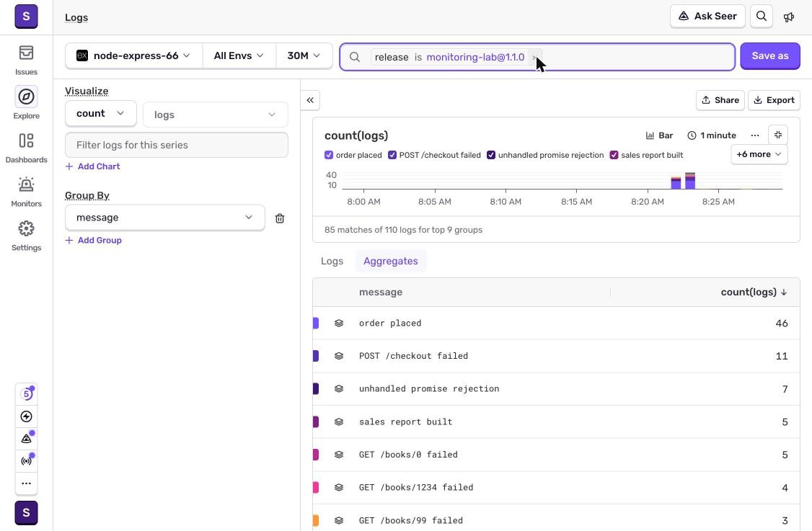Screen dimensions: 812x531
Task: Open the count aggregate dropdown
Action: 100,113
